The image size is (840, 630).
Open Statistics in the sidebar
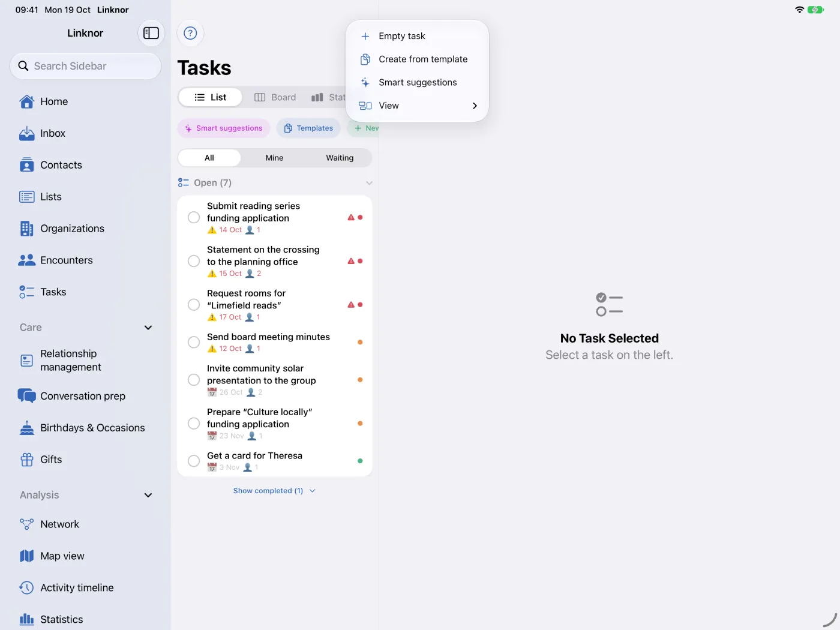point(85,619)
